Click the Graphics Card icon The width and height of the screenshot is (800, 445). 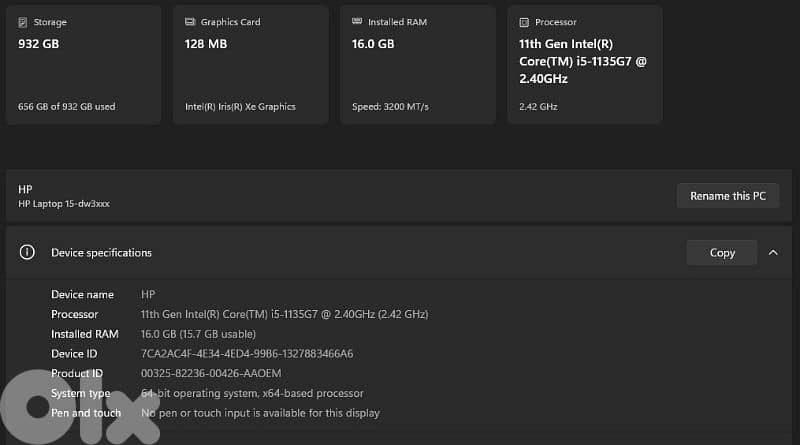(x=190, y=22)
